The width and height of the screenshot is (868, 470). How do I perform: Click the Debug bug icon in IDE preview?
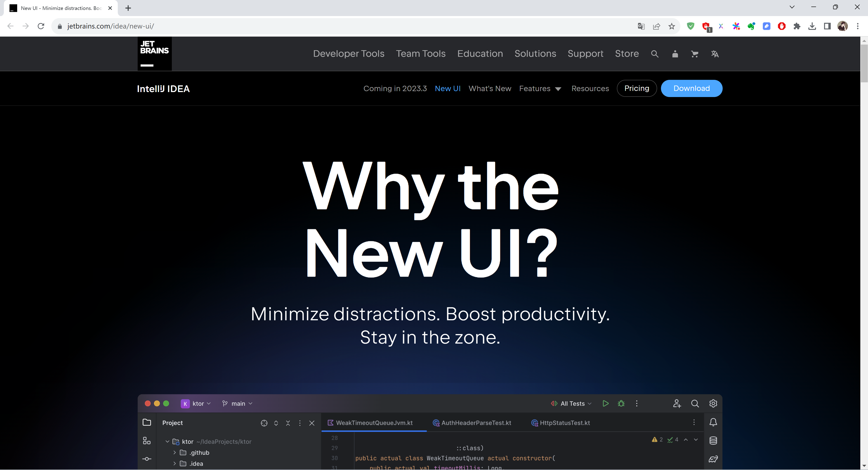click(621, 404)
